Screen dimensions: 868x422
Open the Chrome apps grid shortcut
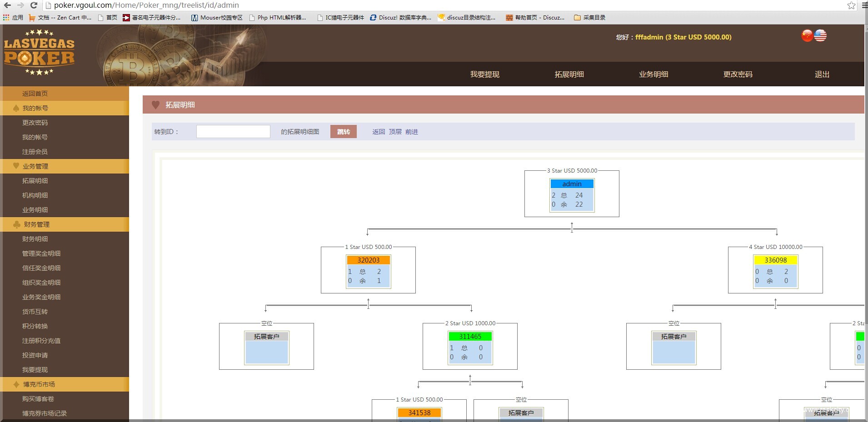click(x=6, y=18)
